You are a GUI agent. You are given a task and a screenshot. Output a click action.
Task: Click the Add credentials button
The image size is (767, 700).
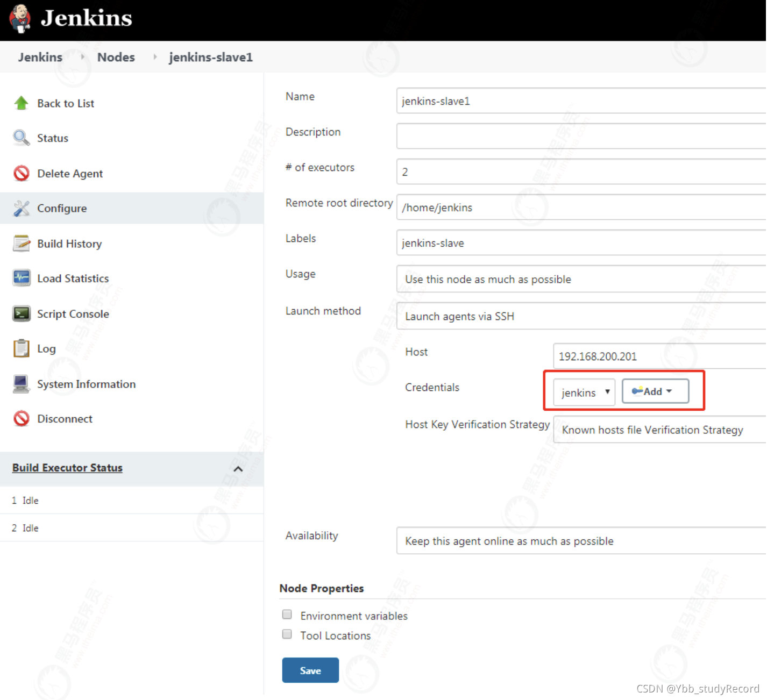655,391
